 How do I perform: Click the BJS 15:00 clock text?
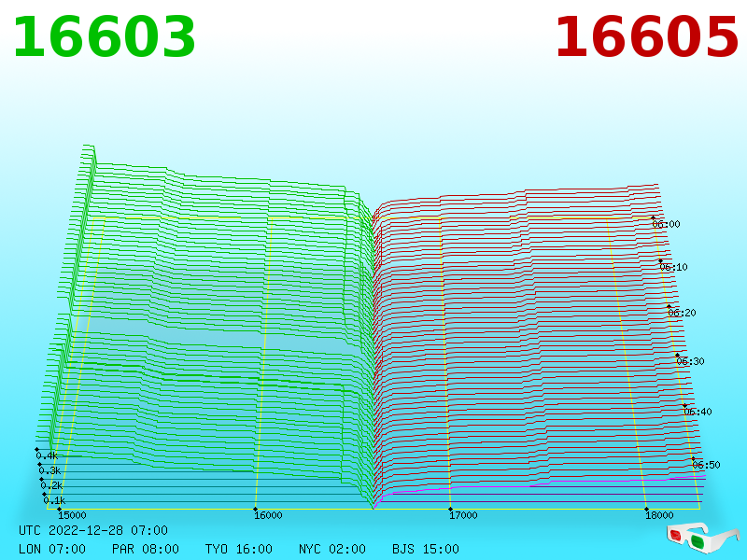pyautogui.click(x=426, y=549)
